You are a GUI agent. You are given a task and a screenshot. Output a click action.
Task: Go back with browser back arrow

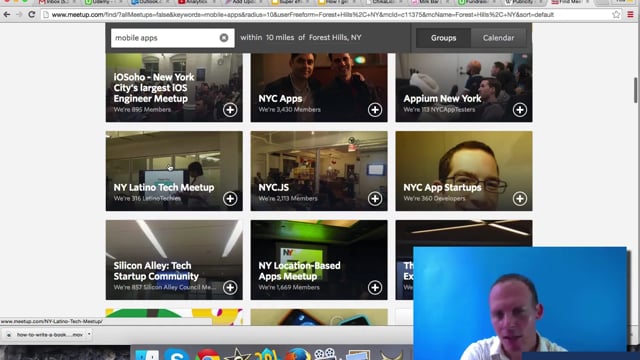[x=7, y=15]
